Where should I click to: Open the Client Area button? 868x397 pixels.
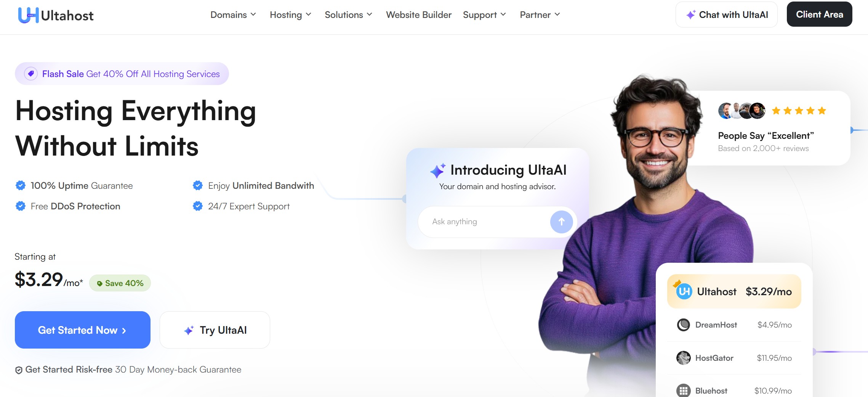point(819,14)
